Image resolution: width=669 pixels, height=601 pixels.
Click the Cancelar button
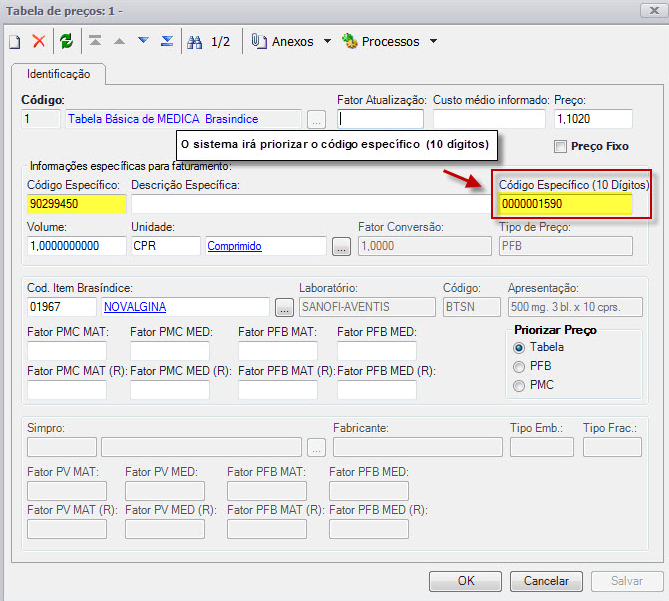pos(546,581)
